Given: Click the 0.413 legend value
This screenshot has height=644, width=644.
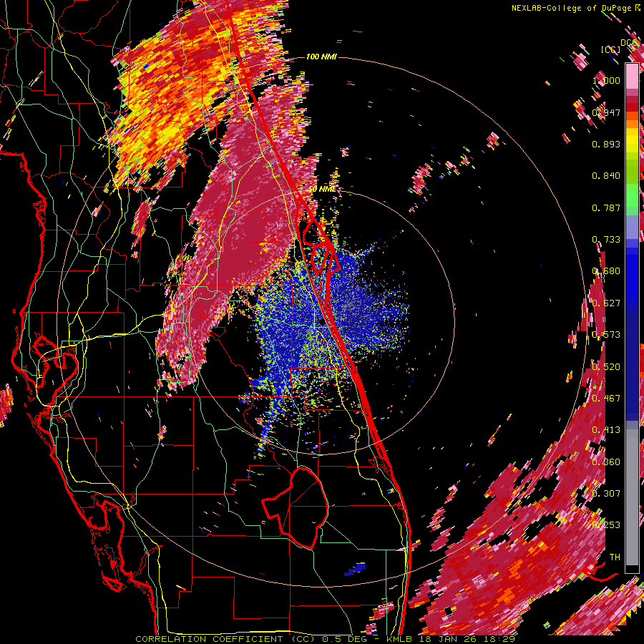Looking at the screenshot, I should coord(606,430).
